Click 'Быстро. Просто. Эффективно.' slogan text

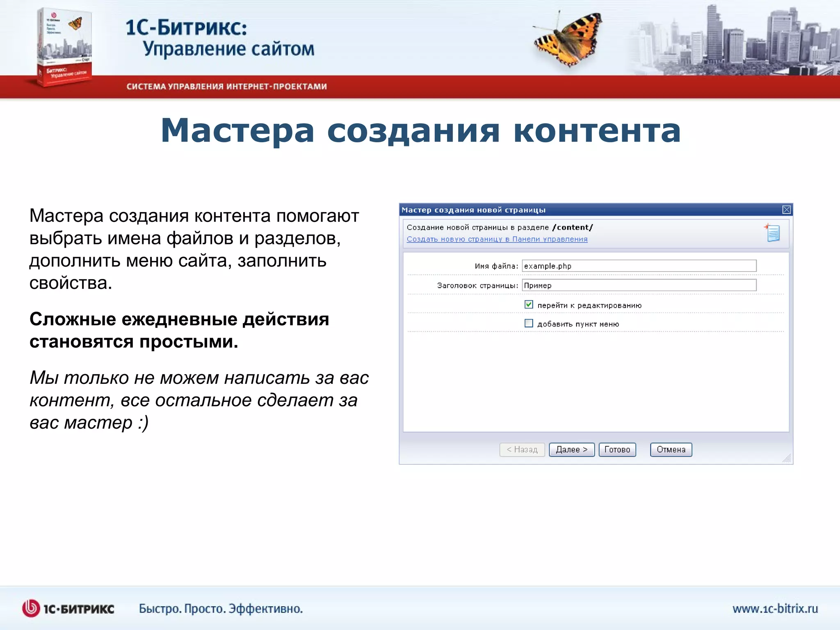point(221,609)
